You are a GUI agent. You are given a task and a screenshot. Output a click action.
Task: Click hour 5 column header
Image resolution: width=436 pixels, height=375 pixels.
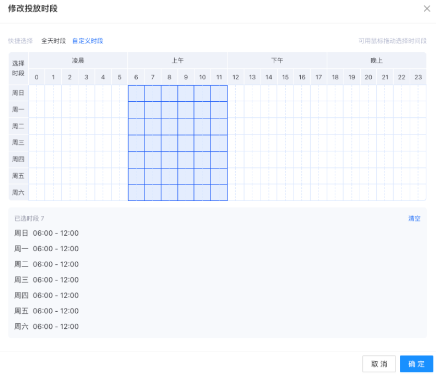[119, 77]
